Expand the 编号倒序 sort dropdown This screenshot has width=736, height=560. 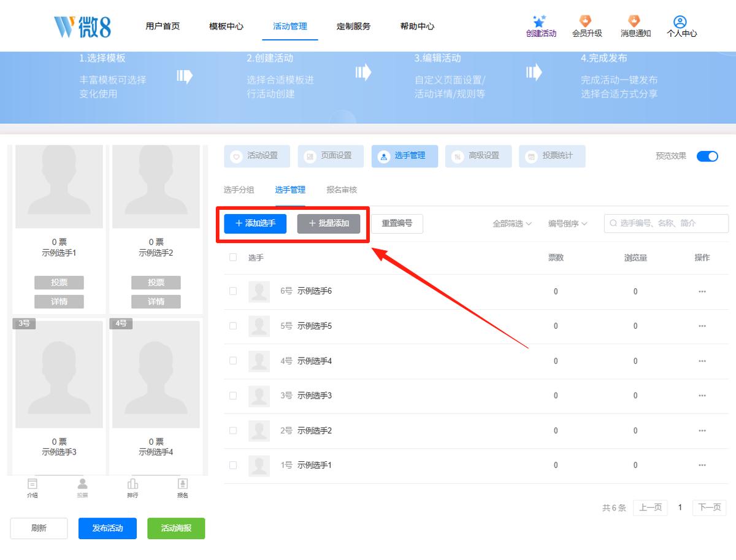[x=568, y=224]
